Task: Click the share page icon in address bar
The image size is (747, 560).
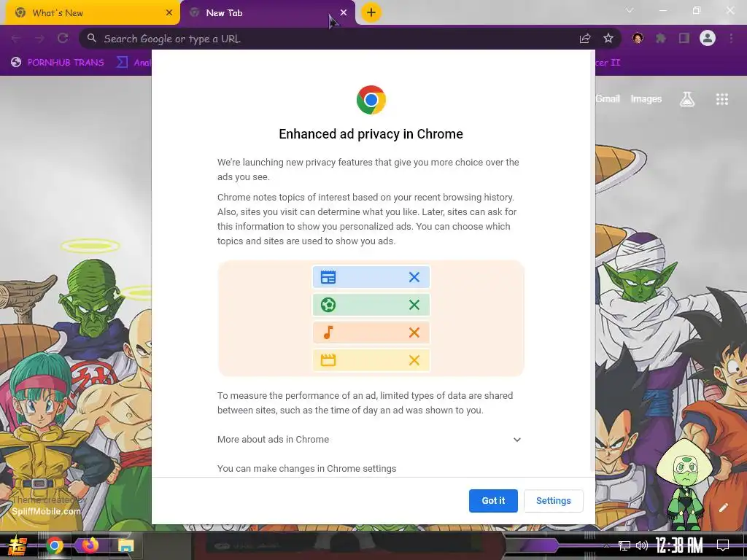Action: [x=585, y=39]
